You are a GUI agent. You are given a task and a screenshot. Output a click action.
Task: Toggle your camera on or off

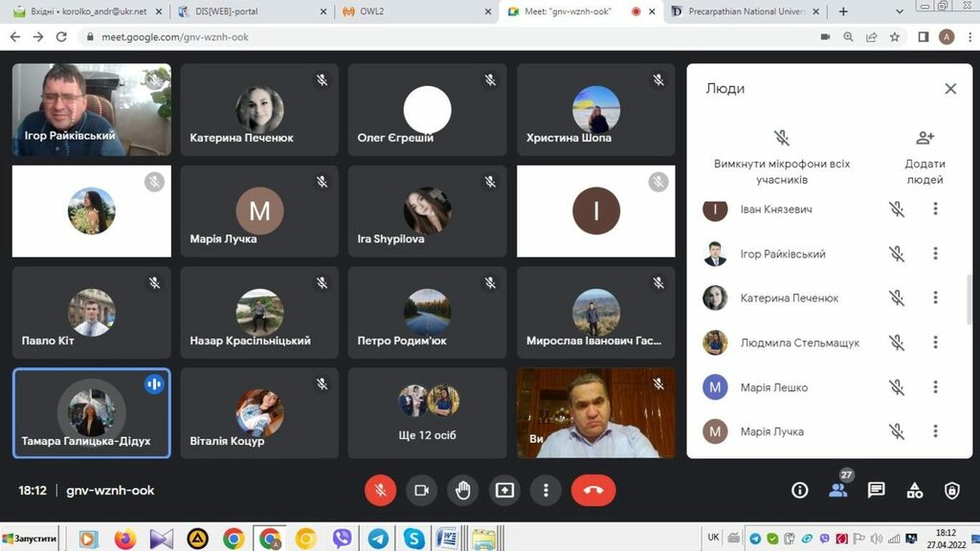[x=421, y=490]
